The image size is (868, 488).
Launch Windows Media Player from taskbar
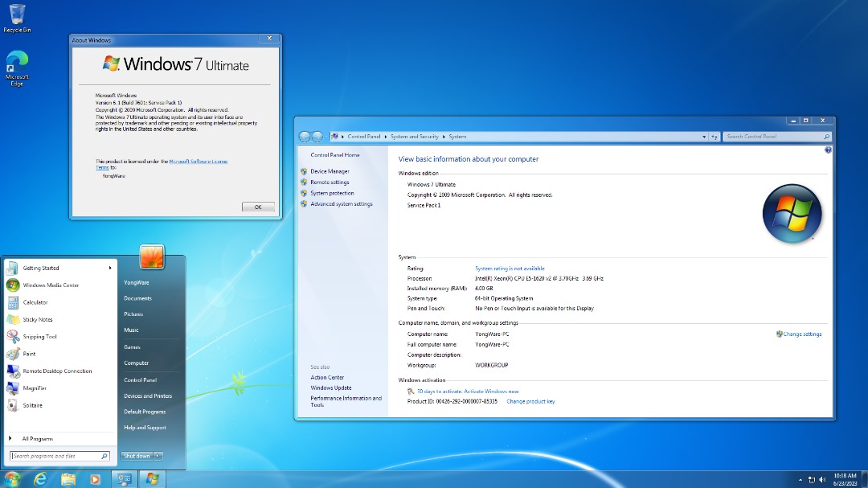point(96,479)
